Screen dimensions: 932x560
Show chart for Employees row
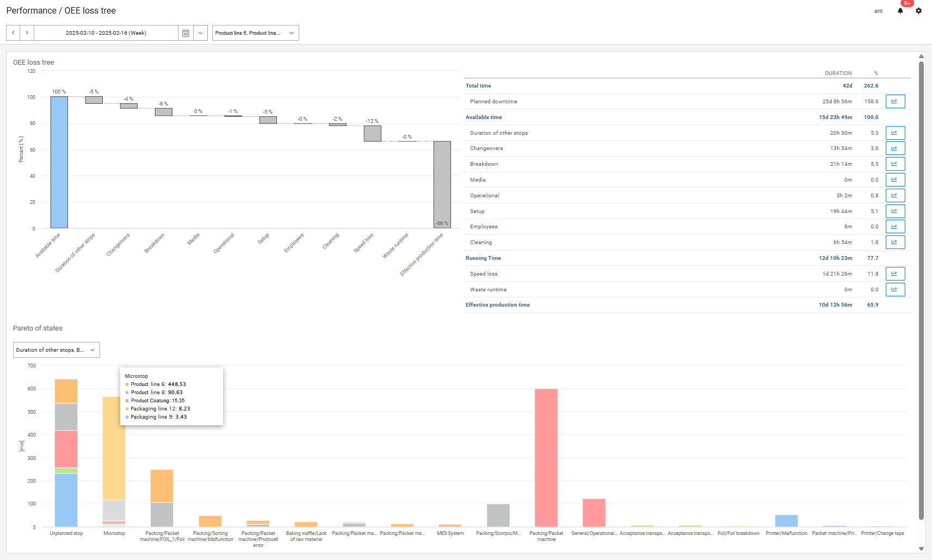(895, 226)
